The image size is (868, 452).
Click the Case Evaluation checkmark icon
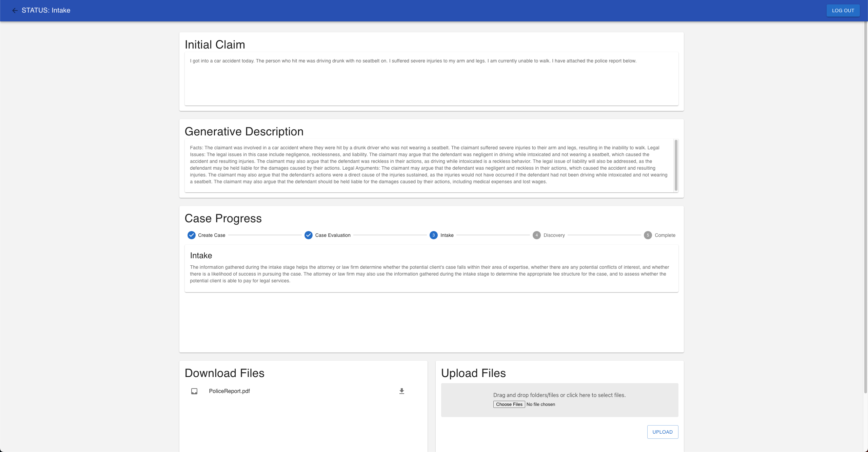pyautogui.click(x=308, y=235)
